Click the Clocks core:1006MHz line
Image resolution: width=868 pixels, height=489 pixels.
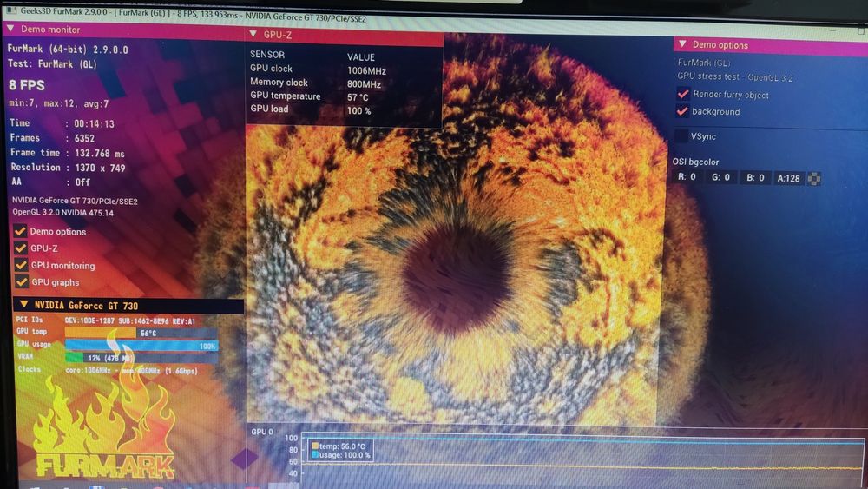click(108, 371)
